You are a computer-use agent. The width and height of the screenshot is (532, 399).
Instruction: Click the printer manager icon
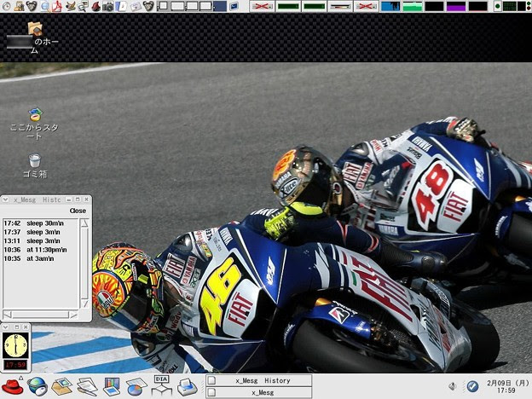[x=187, y=386]
